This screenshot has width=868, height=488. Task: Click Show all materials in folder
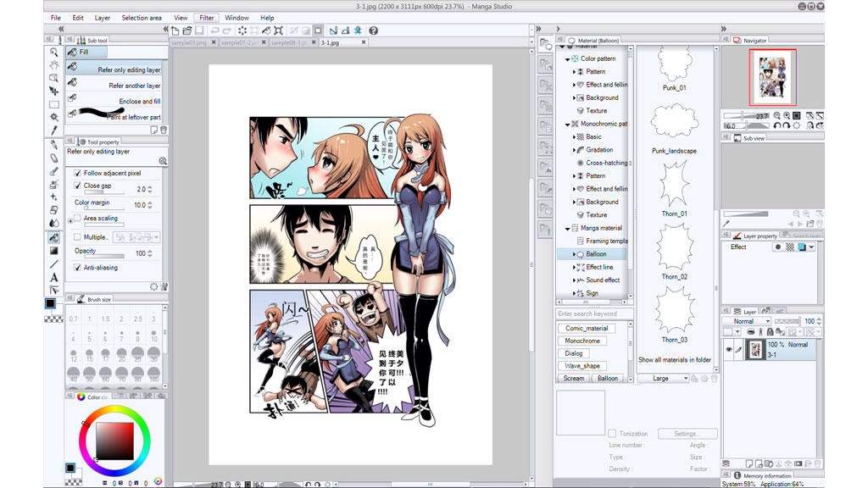click(675, 359)
